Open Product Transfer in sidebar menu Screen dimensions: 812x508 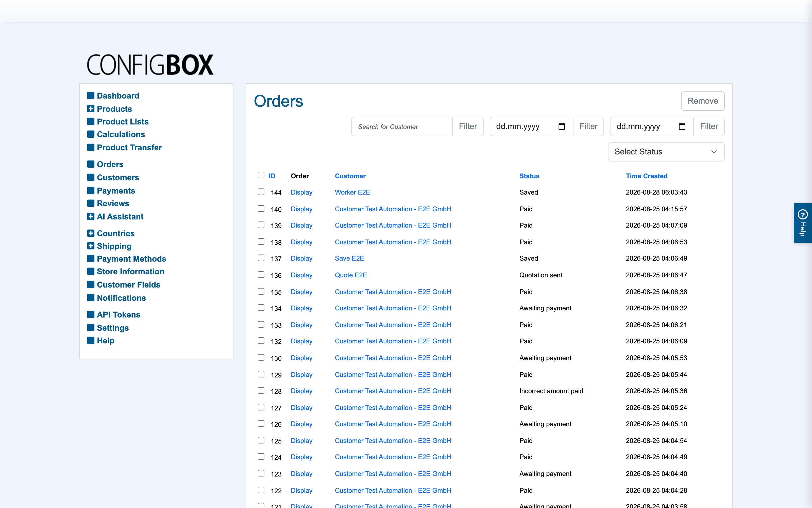tap(129, 148)
